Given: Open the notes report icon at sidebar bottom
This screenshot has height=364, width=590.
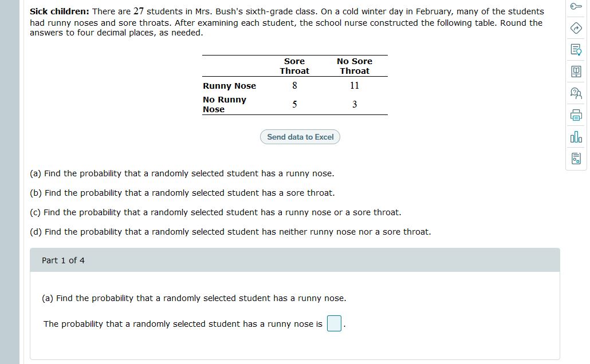Looking at the screenshot, I should coord(576,159).
